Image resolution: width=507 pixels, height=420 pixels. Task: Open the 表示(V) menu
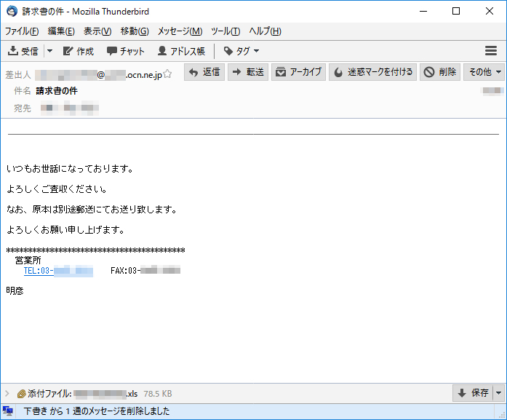click(97, 31)
